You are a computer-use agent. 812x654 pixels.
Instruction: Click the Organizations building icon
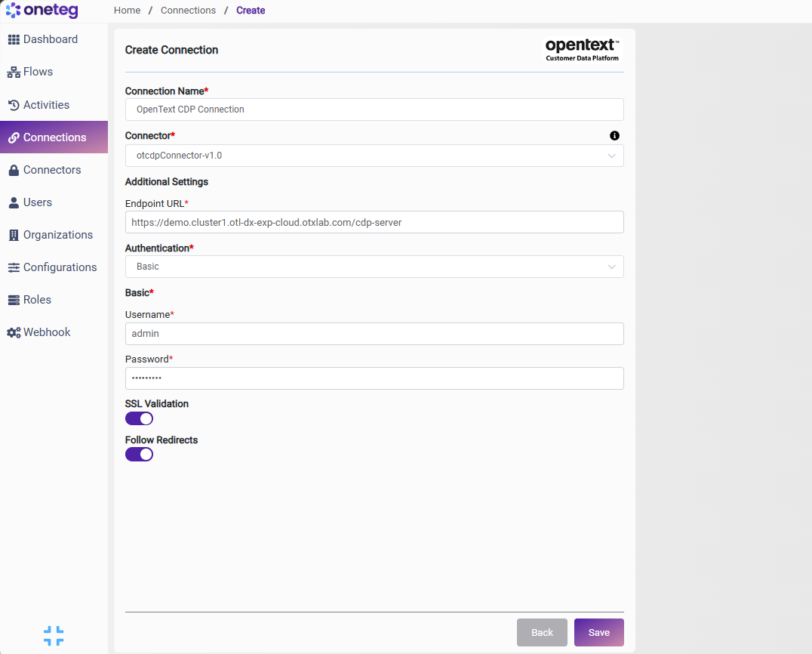[14, 236]
